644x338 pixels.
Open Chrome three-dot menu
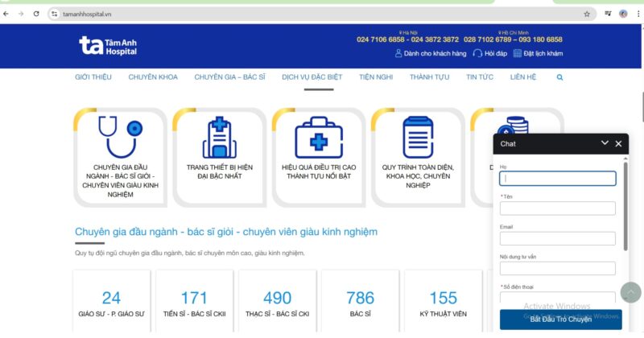pyautogui.click(x=638, y=14)
